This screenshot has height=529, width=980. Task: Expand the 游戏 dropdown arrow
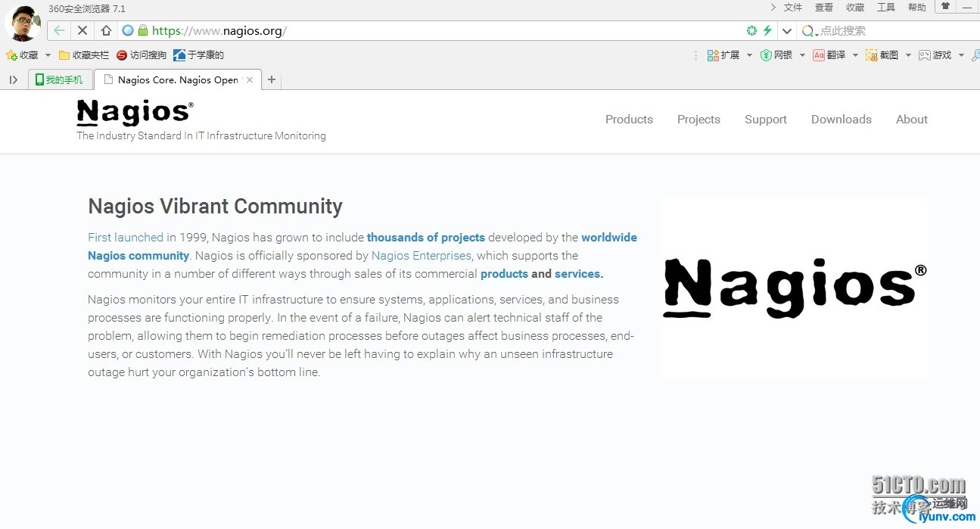pyautogui.click(x=961, y=55)
